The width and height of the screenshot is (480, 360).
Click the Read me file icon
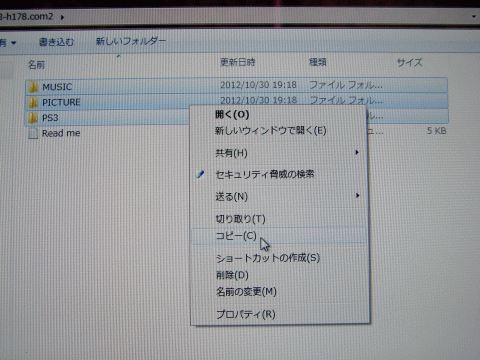33,134
